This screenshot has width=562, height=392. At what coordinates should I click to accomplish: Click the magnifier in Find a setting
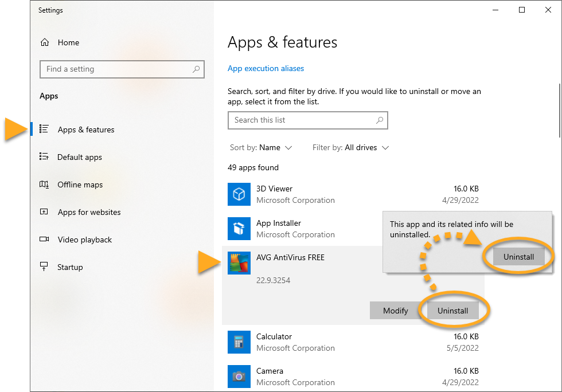coord(196,69)
